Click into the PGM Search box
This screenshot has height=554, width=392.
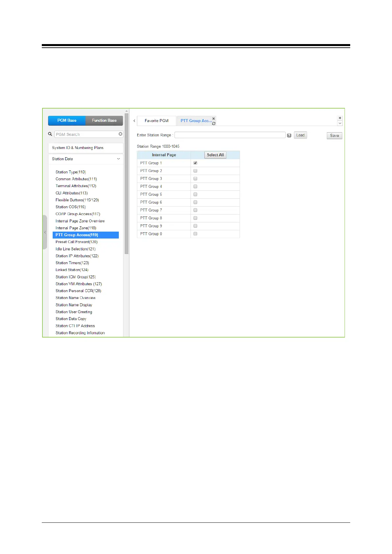pos(86,134)
